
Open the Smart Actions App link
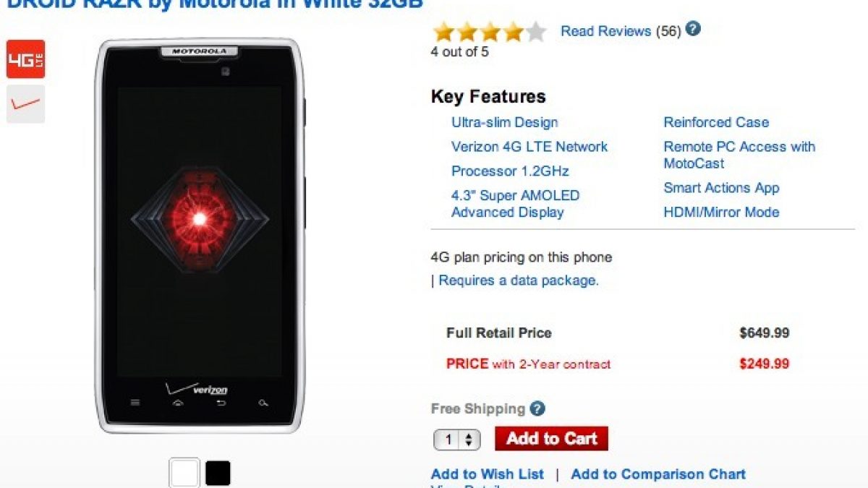[x=722, y=188]
